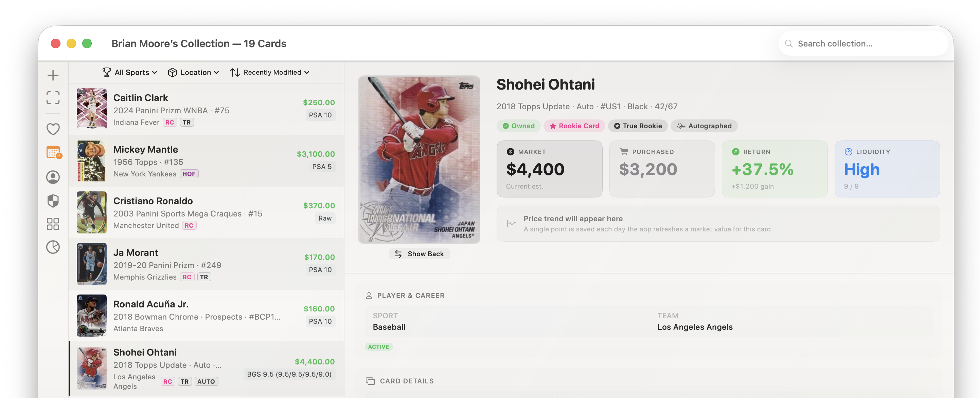The image size is (980, 398).
Task: Open the All Sports filter dropdown
Action: [130, 72]
